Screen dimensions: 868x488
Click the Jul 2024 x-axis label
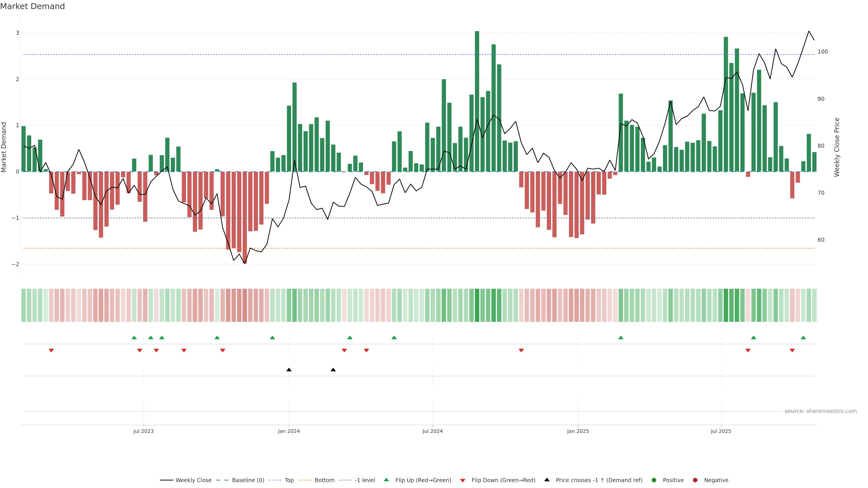[x=433, y=431]
